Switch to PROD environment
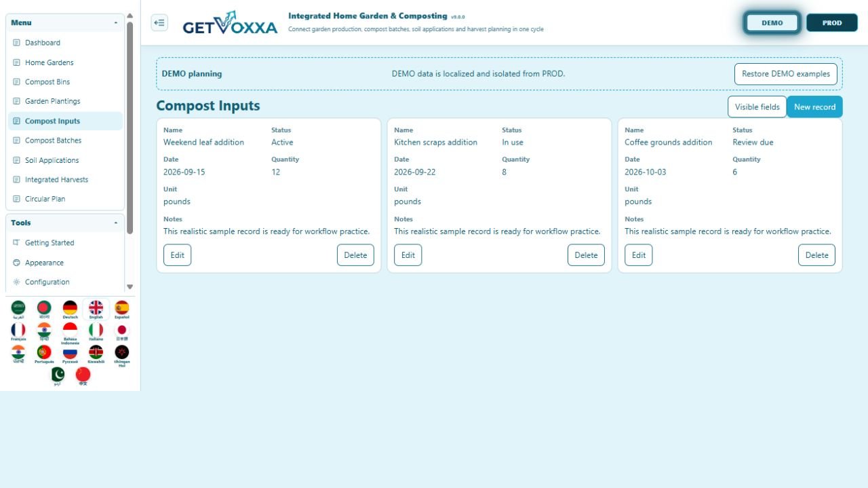The width and height of the screenshot is (868, 488). coord(832,22)
